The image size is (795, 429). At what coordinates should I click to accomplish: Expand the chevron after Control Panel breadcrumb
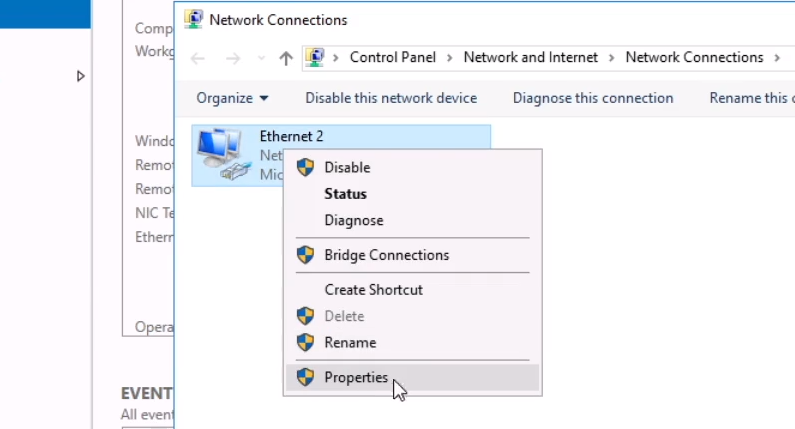click(x=450, y=58)
